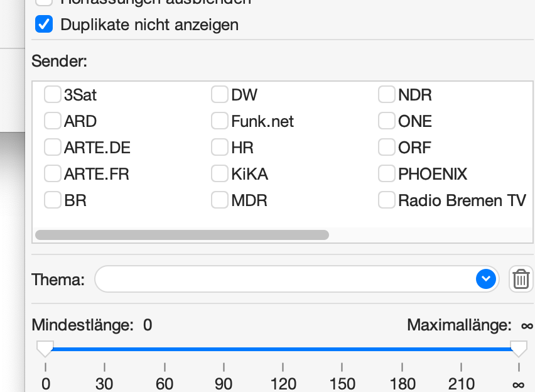Select the HR sender checkbox
The image size is (535, 392).
[220, 147]
